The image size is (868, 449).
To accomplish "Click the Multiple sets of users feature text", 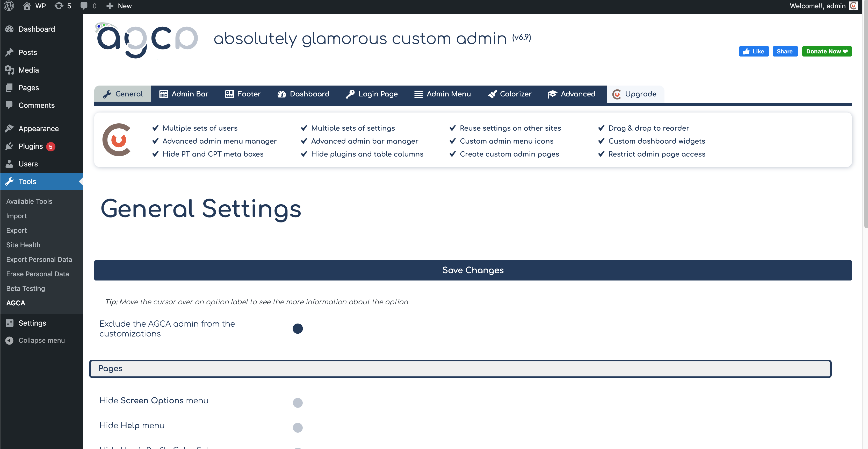I will pyautogui.click(x=200, y=128).
